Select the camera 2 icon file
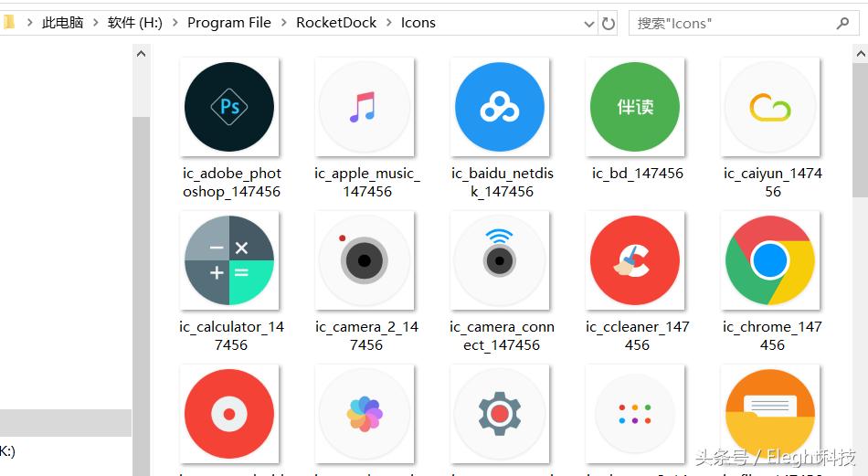This screenshot has height=476, width=868. [365, 260]
